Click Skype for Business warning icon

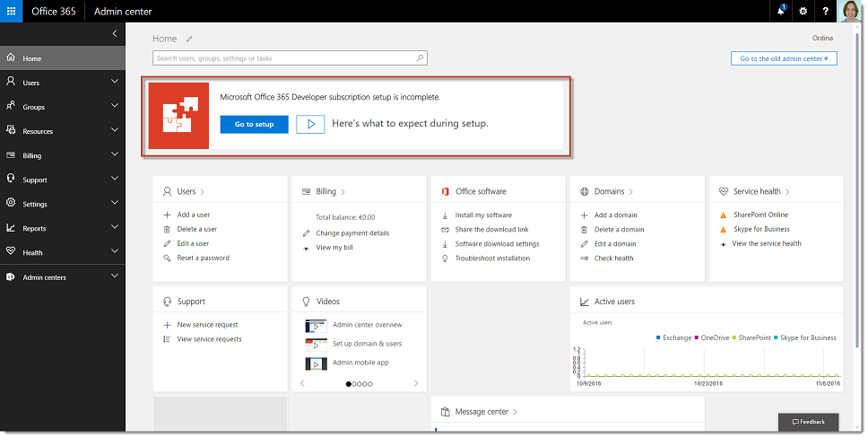pos(723,230)
